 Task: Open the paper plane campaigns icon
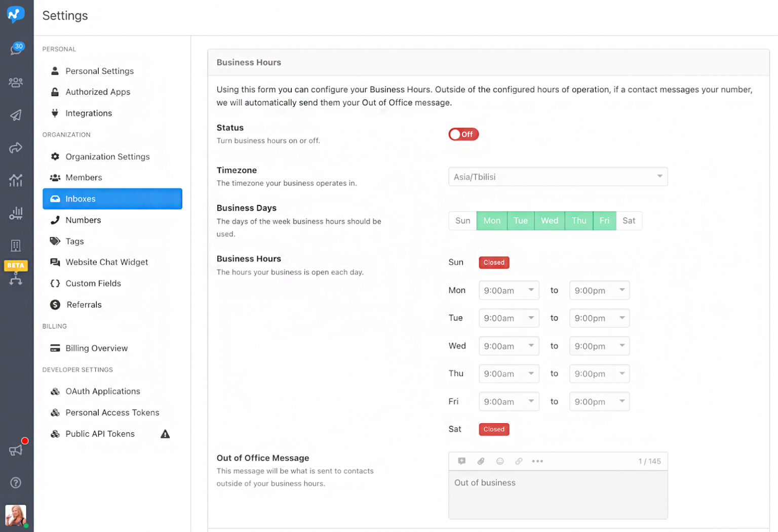pos(16,115)
